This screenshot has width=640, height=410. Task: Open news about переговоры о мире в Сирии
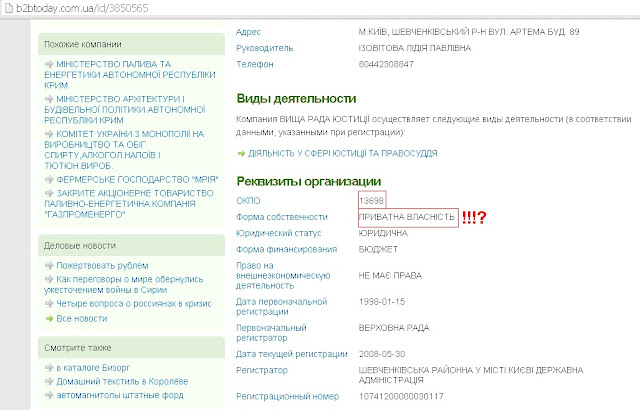click(124, 284)
